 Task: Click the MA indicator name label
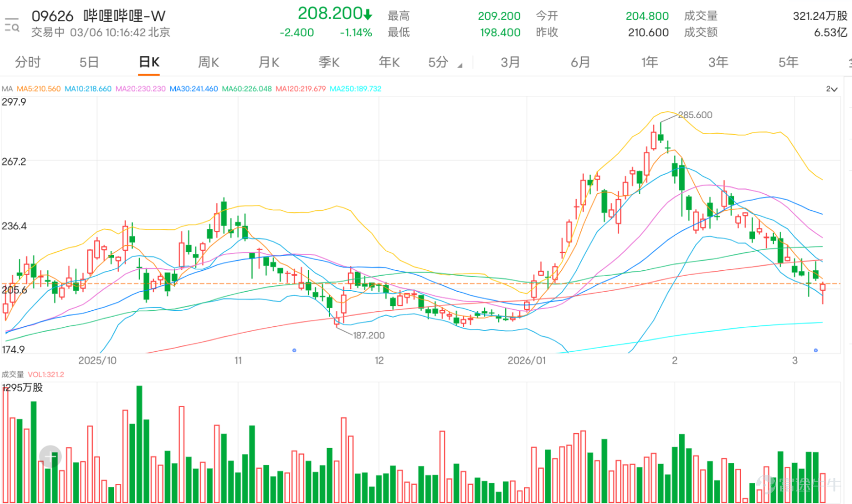click(7, 89)
